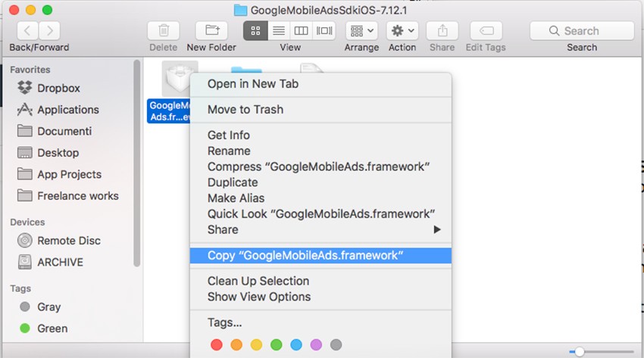Open Freelance works in the sidebar

pyautogui.click(x=77, y=196)
